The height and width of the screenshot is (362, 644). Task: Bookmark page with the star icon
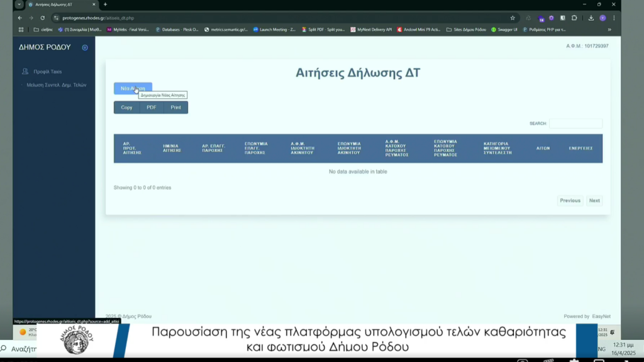pos(513,18)
